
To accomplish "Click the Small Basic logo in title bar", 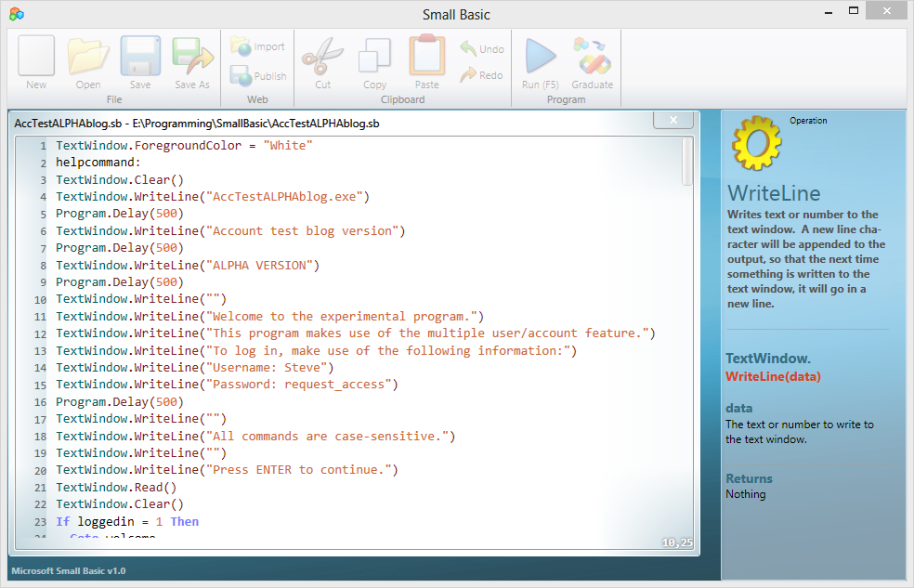I will tap(17, 14).
